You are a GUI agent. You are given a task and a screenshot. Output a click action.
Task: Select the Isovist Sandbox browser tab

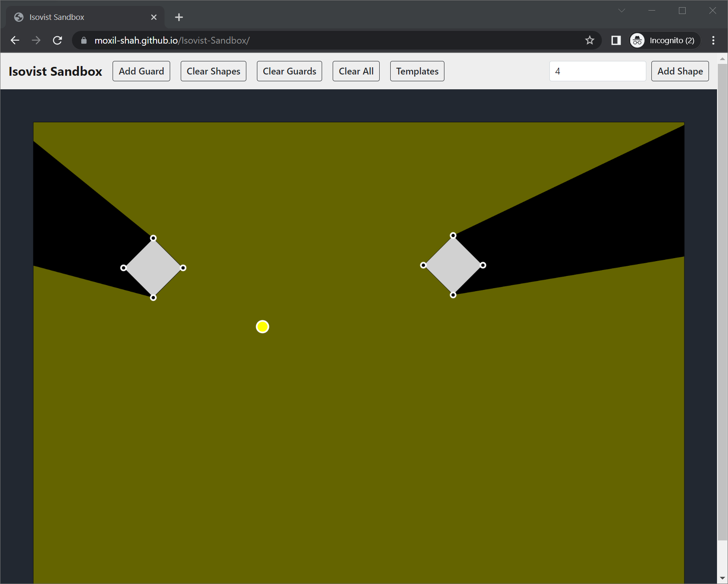(85, 17)
